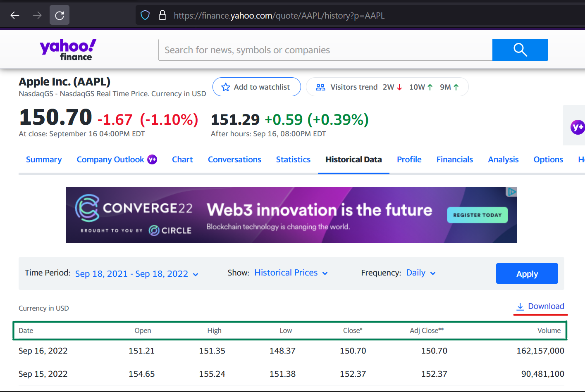The height and width of the screenshot is (392, 585).
Task: Expand the Time Period date range dropdown
Action: 137,274
